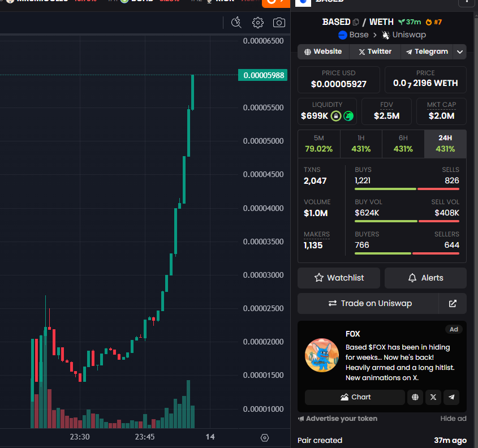Click the Ad badge on the FOX card

coord(454,329)
